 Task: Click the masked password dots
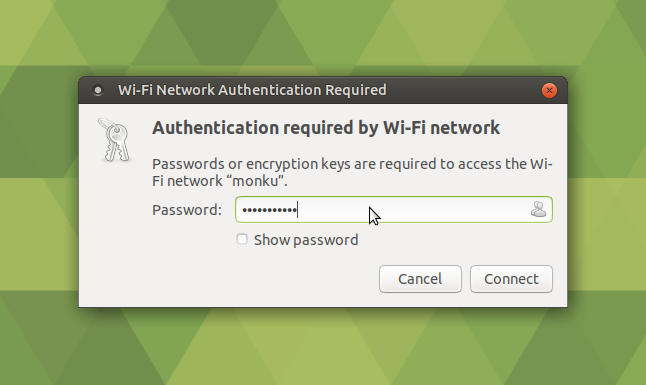coord(269,210)
